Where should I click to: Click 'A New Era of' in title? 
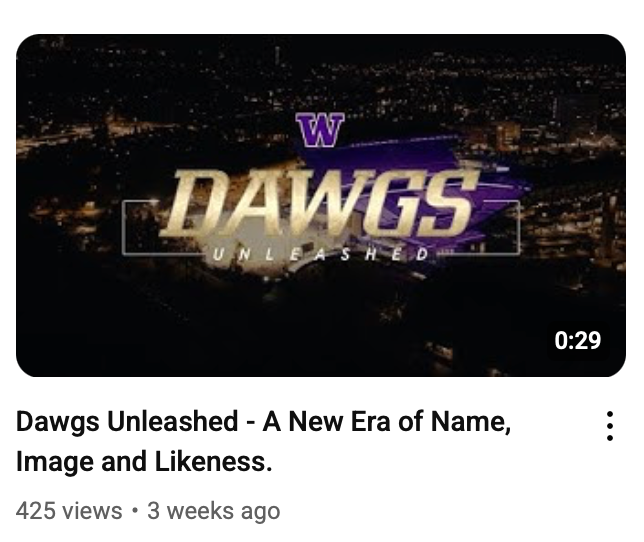[x=343, y=422]
